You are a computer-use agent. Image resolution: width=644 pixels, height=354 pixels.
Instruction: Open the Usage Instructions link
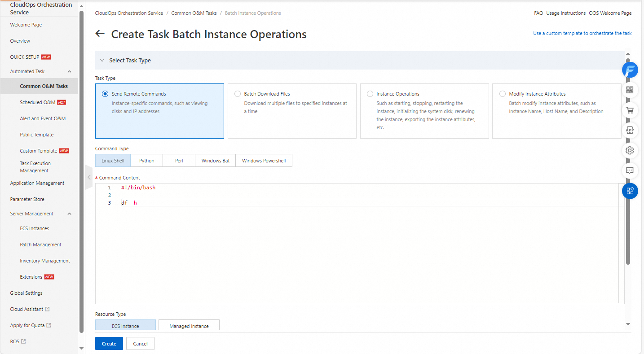(566, 13)
